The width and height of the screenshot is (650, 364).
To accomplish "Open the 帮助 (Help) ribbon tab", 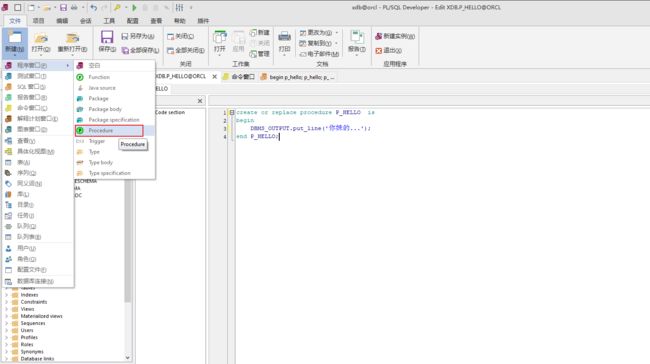I will point(179,21).
